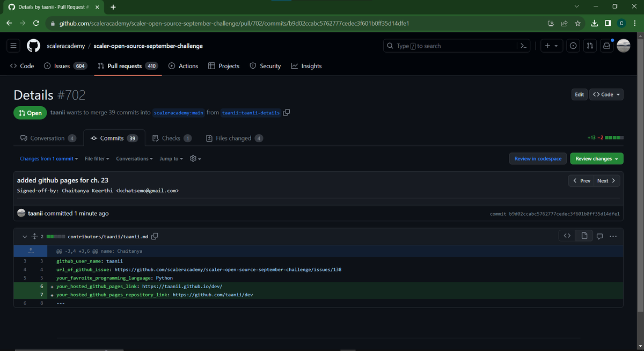Expand hidden lines above in the diff
The height and width of the screenshot is (351, 644).
(31, 251)
